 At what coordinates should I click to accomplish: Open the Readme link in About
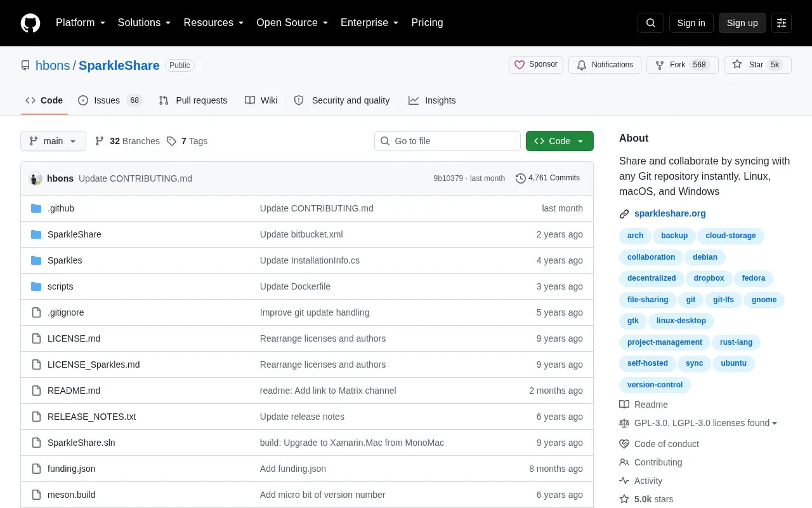643,404
